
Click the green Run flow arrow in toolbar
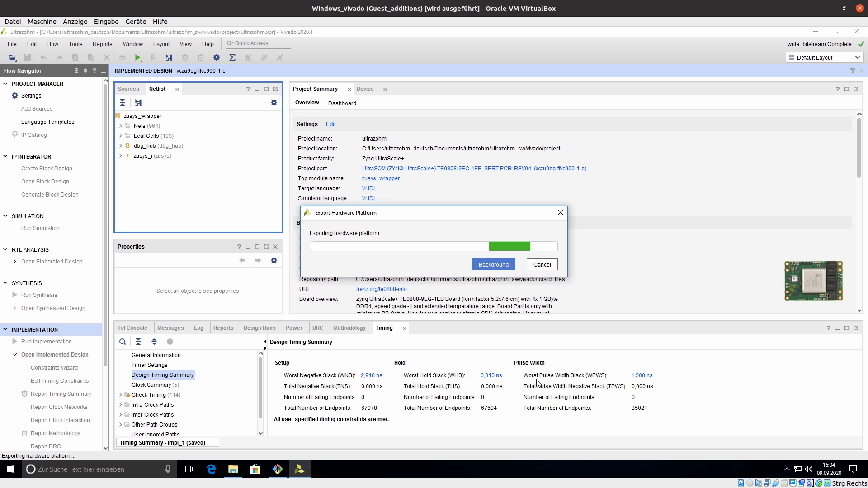coord(137,57)
